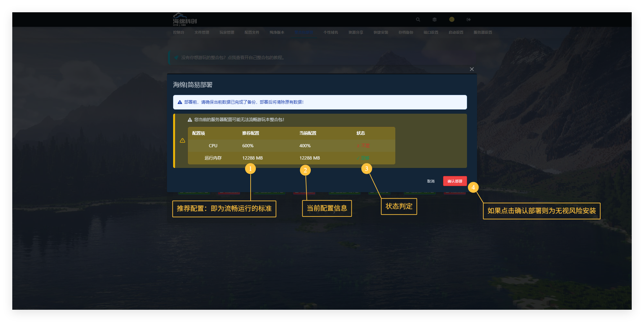Image resolution: width=644 pixels, height=322 pixels.
Task: Click the rocket icon in tutorial banner
Action: 176,57
